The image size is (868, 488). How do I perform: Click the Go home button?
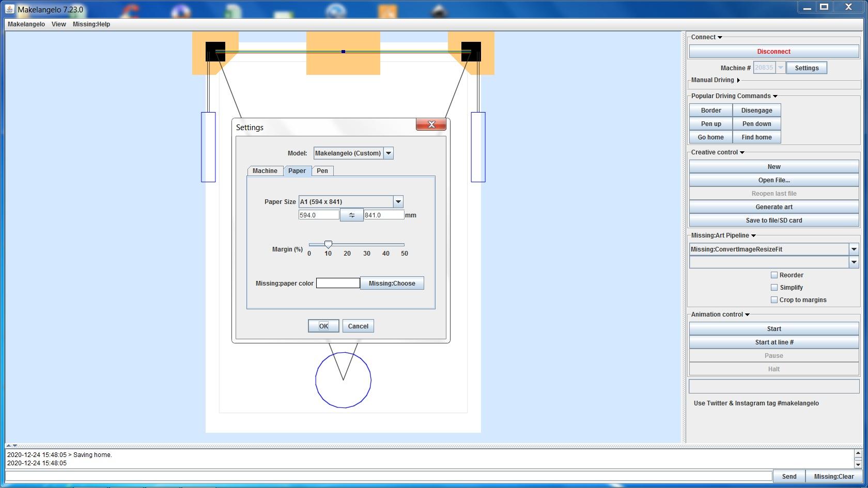(711, 137)
